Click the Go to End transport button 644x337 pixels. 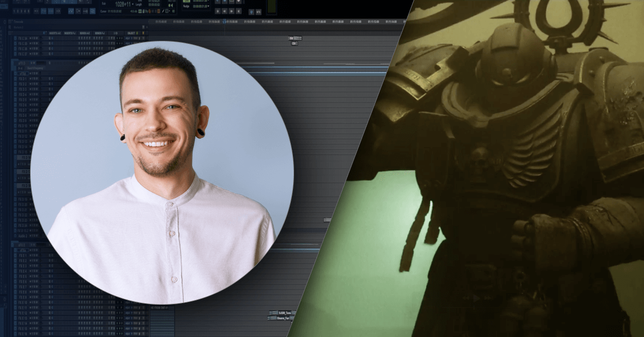pos(238,11)
